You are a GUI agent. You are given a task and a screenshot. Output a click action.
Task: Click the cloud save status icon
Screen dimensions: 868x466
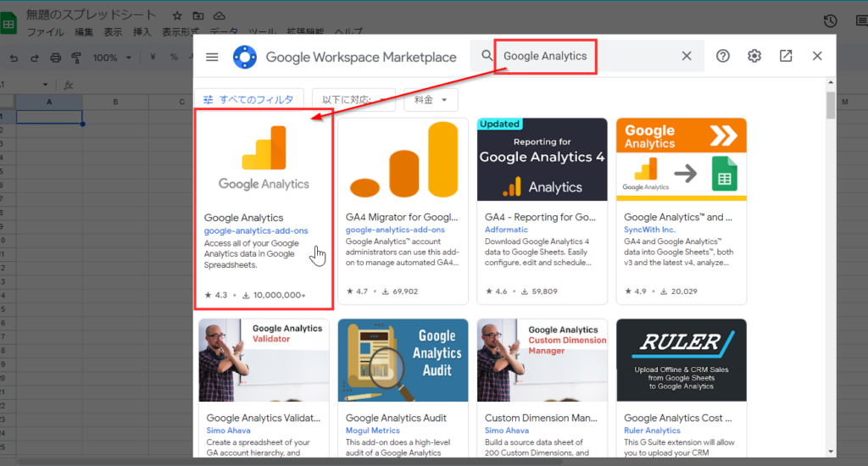(x=220, y=15)
